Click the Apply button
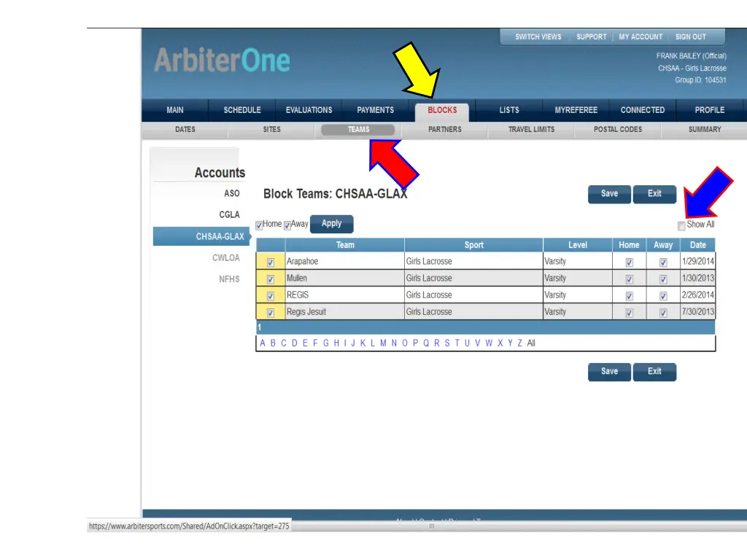 click(x=332, y=224)
